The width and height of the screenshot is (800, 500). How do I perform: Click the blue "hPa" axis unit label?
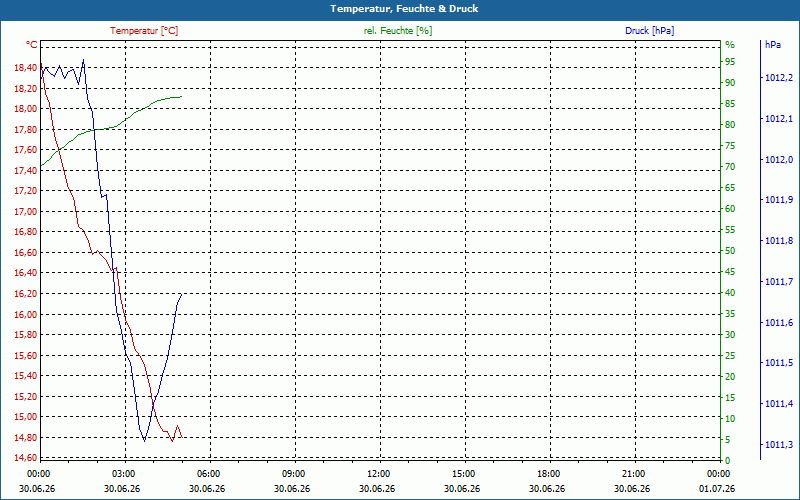click(773, 45)
